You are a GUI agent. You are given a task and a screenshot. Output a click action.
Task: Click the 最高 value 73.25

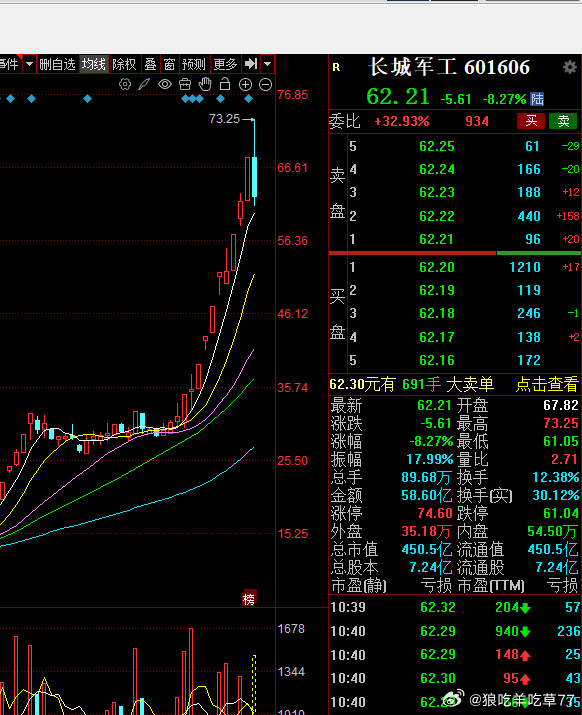(x=561, y=423)
